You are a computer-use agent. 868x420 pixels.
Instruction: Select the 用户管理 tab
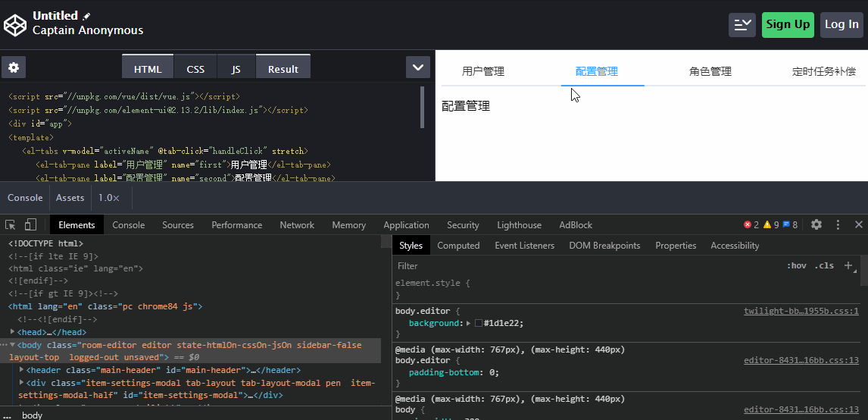[483, 71]
